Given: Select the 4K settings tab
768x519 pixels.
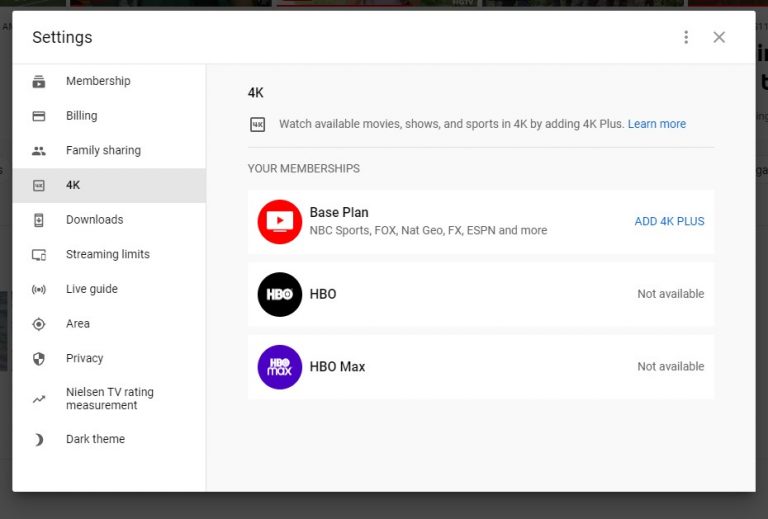Looking at the screenshot, I should click(x=73, y=185).
